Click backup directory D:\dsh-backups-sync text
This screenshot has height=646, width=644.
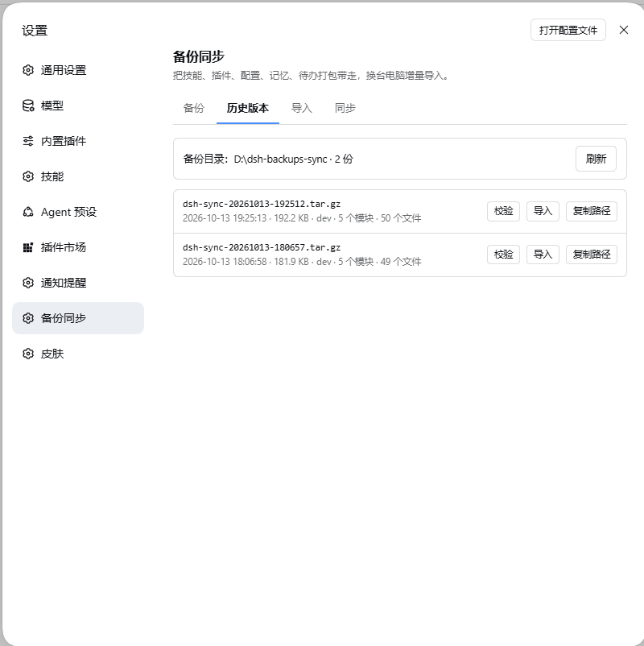point(280,159)
